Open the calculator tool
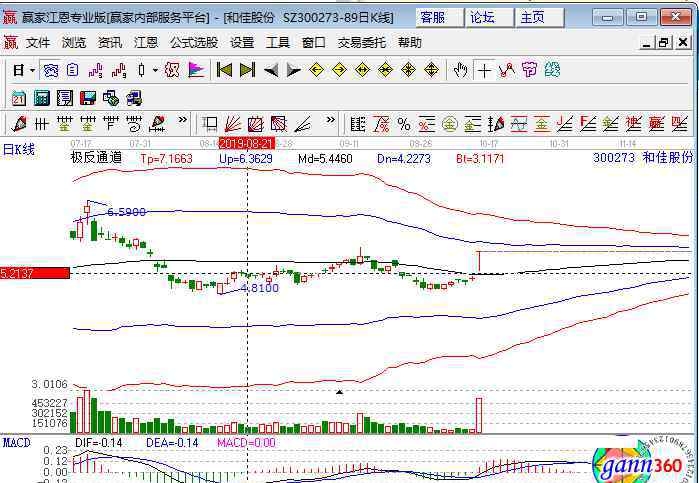Viewport: 699px width, 483px height. click(x=42, y=98)
